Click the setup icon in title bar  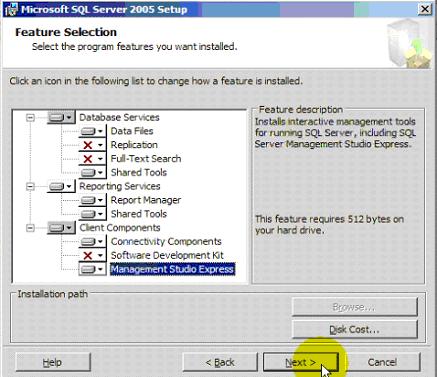[x=11, y=9]
